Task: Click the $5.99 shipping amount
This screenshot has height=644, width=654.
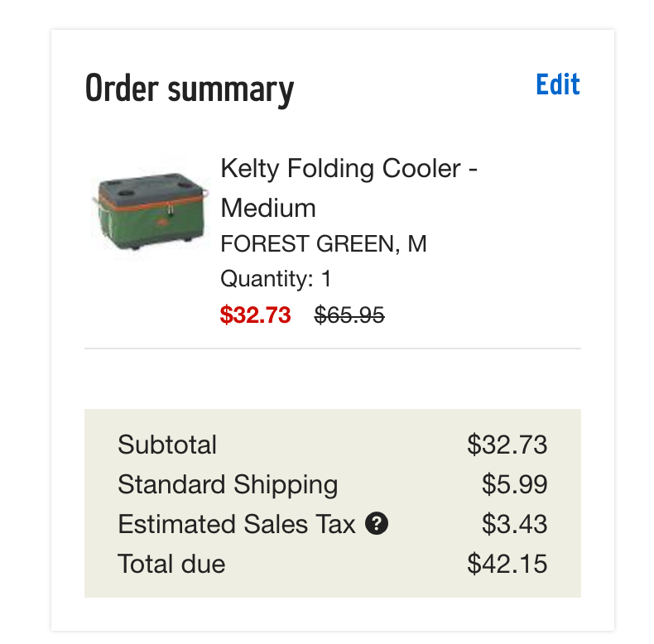Action: 514,484
